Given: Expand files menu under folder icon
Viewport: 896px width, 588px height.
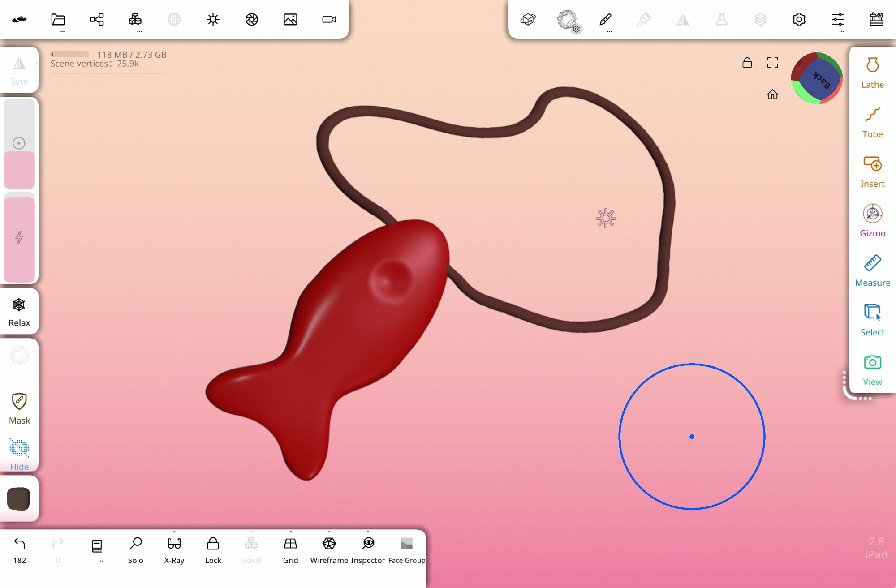Looking at the screenshot, I should pyautogui.click(x=62, y=32).
